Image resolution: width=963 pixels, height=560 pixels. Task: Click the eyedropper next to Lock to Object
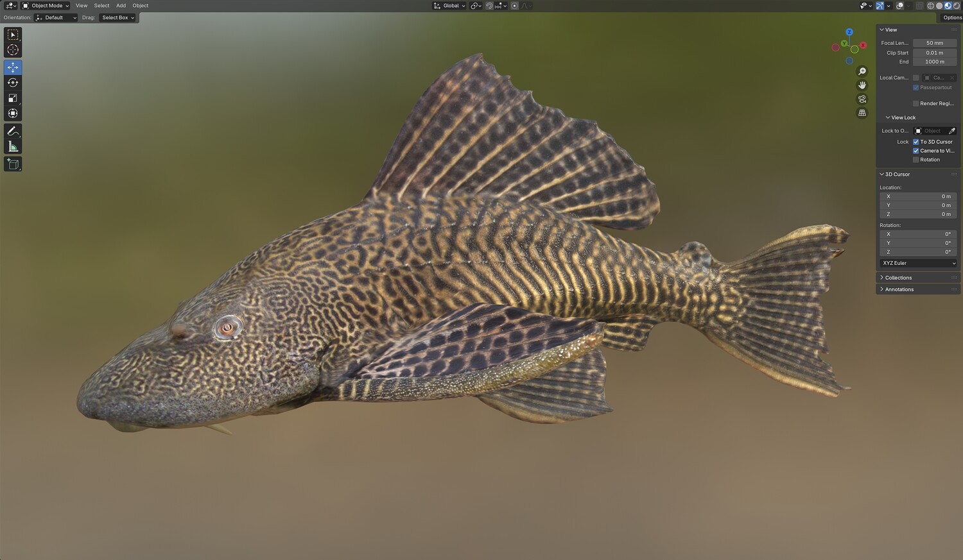952,131
